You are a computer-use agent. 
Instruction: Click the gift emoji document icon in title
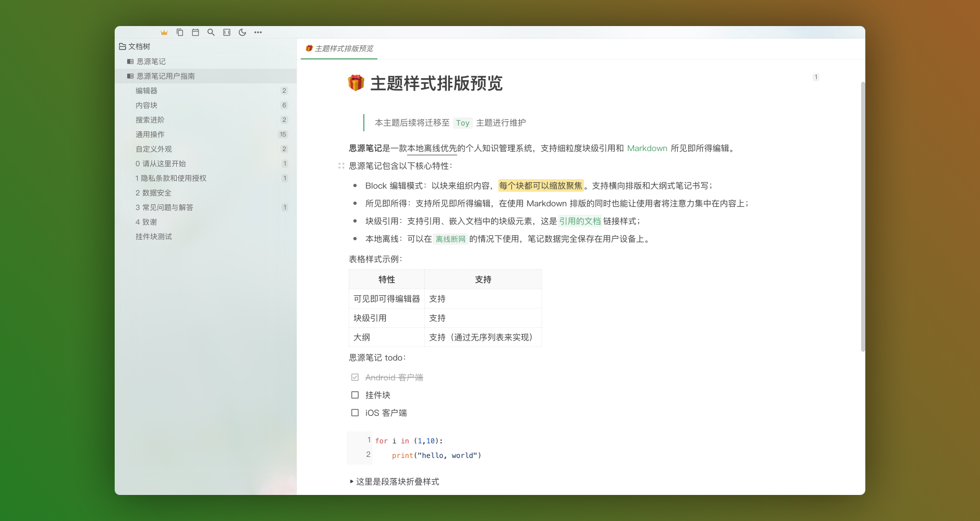356,83
